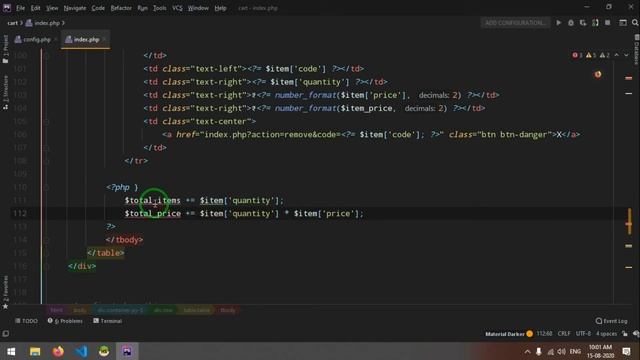This screenshot has width=640, height=360.
Task: Open the VCS menu
Action: pyautogui.click(x=177, y=8)
